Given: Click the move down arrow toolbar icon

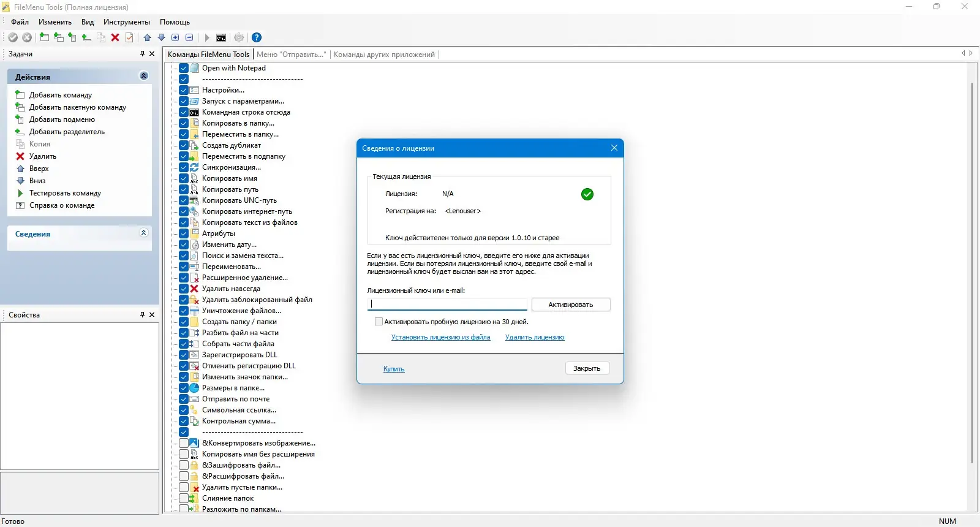Looking at the screenshot, I should 162,37.
